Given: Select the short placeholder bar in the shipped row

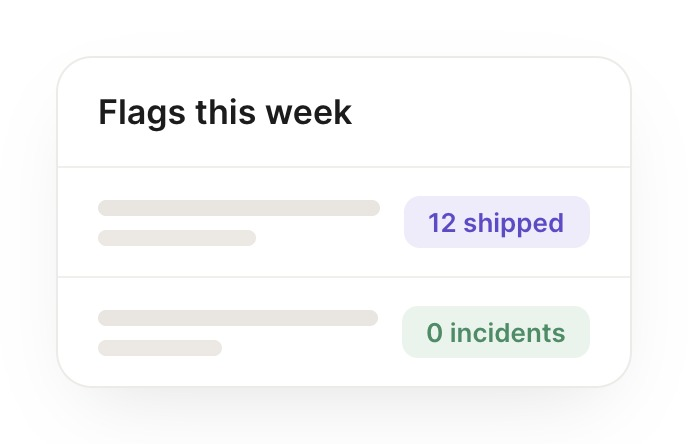Looking at the screenshot, I should point(177,238).
